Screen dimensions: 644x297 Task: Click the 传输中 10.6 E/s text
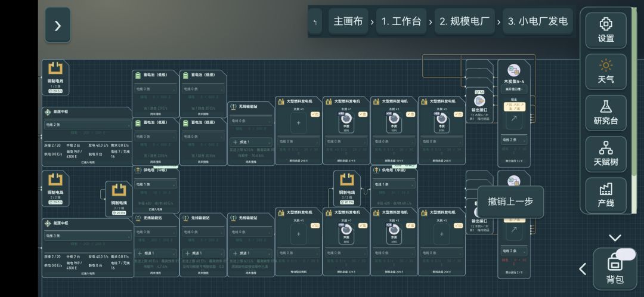click(x=252, y=155)
